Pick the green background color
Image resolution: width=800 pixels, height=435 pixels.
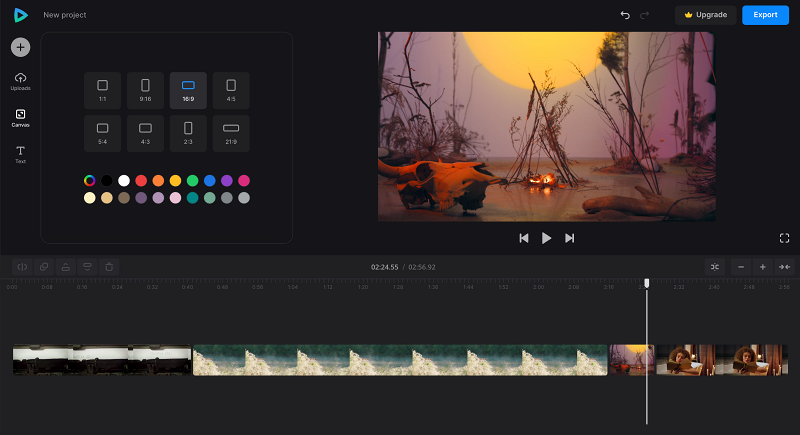[x=192, y=181]
